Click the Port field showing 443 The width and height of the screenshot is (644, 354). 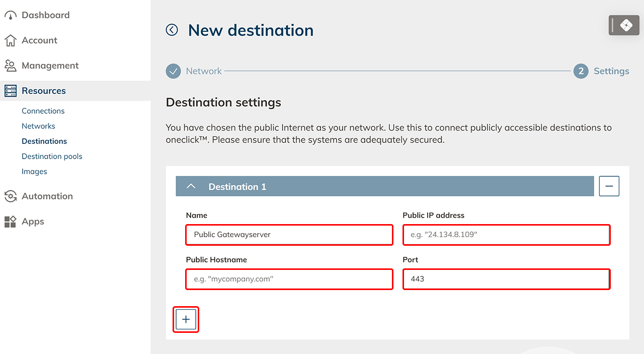coord(506,279)
